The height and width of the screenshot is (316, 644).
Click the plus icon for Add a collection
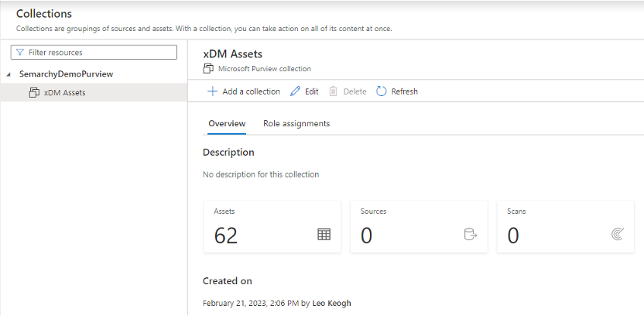click(212, 91)
